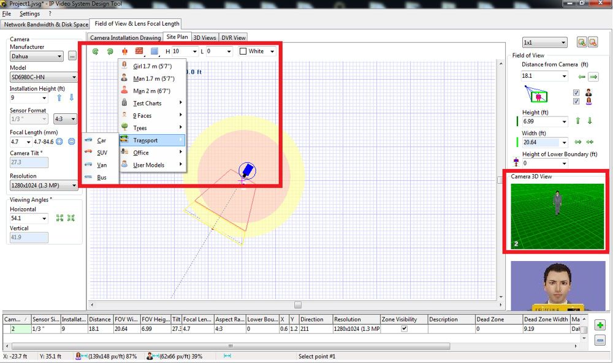
Task: Switch to the 3D Views tab
Action: (205, 38)
